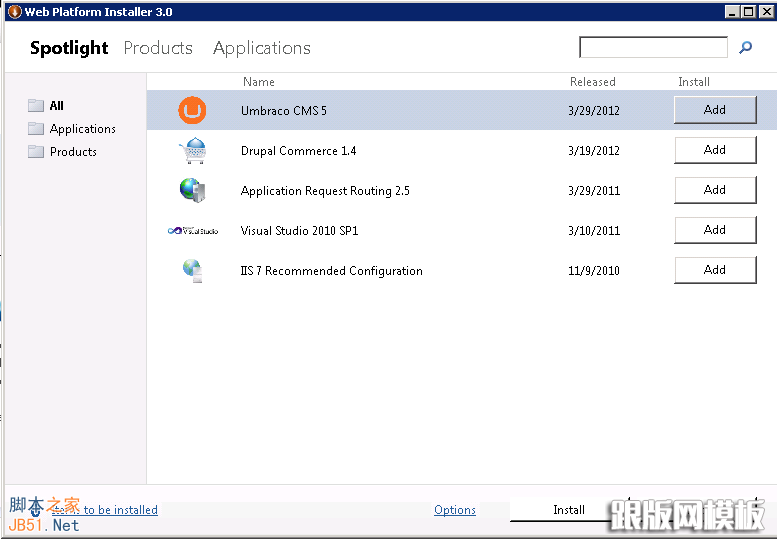Click release date 3/19/2012
Viewport: 777px width, 539px height.
[x=594, y=151]
